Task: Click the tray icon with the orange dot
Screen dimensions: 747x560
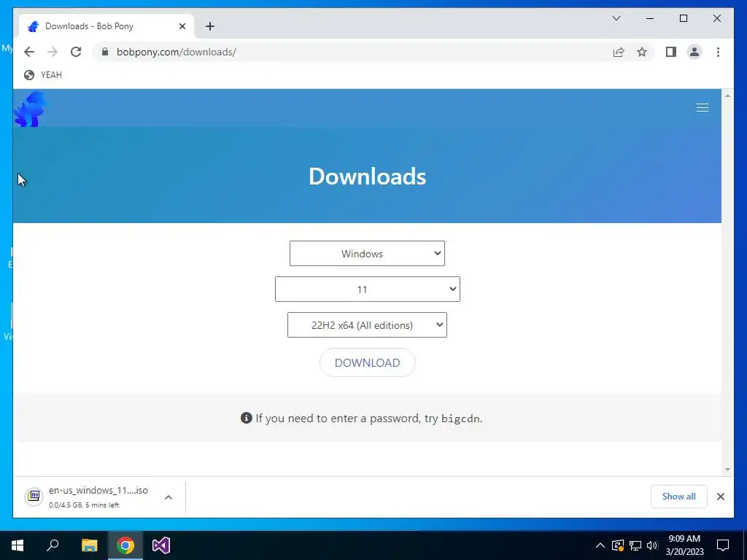Action: tap(618, 545)
